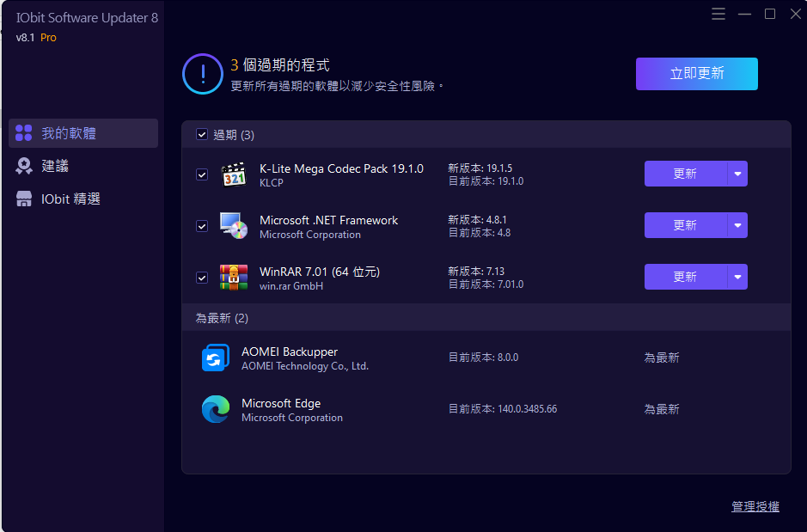Click the 新版本: 19.1.5 text
Image resolution: width=807 pixels, height=532 pixels.
[x=480, y=168]
